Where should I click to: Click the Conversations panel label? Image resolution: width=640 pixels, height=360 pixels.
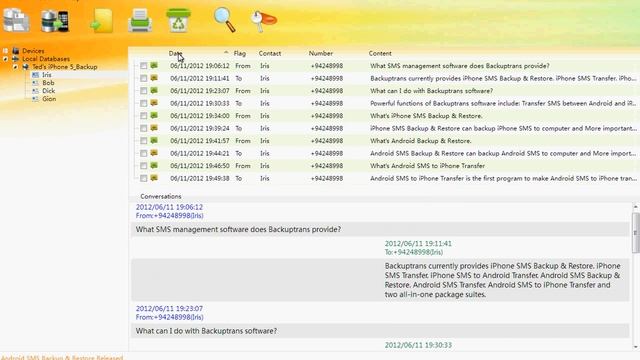tap(161, 196)
